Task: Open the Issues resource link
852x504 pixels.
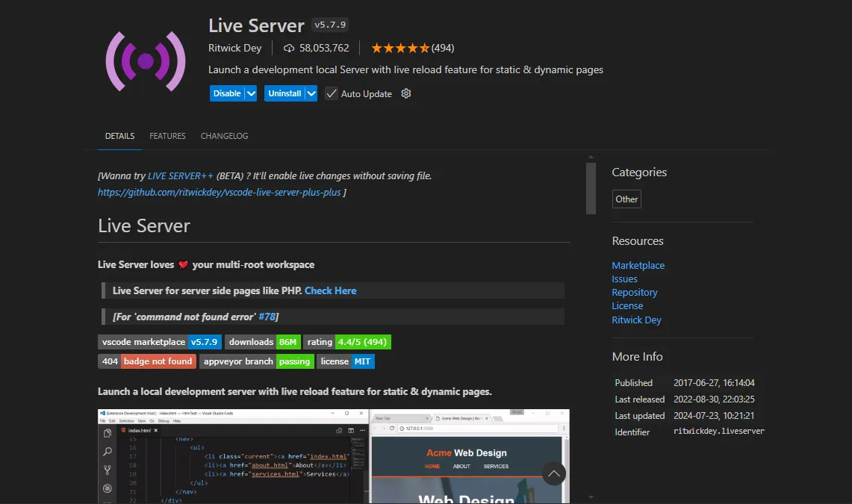Action: (624, 279)
